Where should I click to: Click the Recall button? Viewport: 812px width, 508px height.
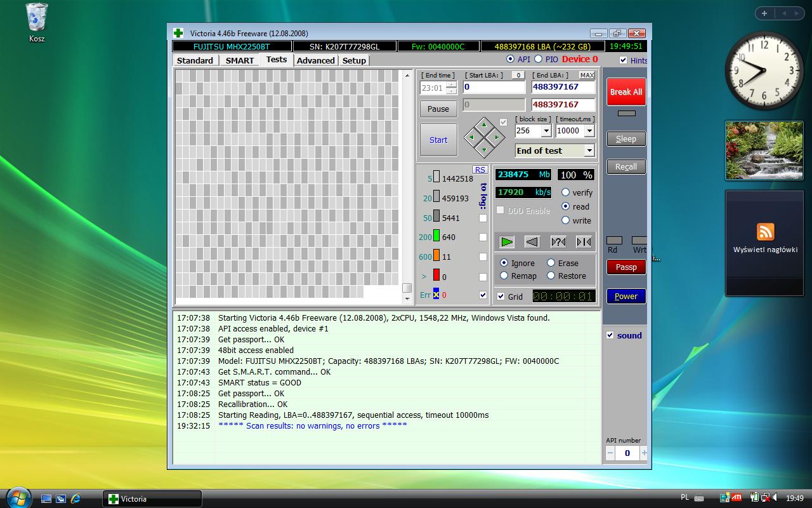click(626, 167)
